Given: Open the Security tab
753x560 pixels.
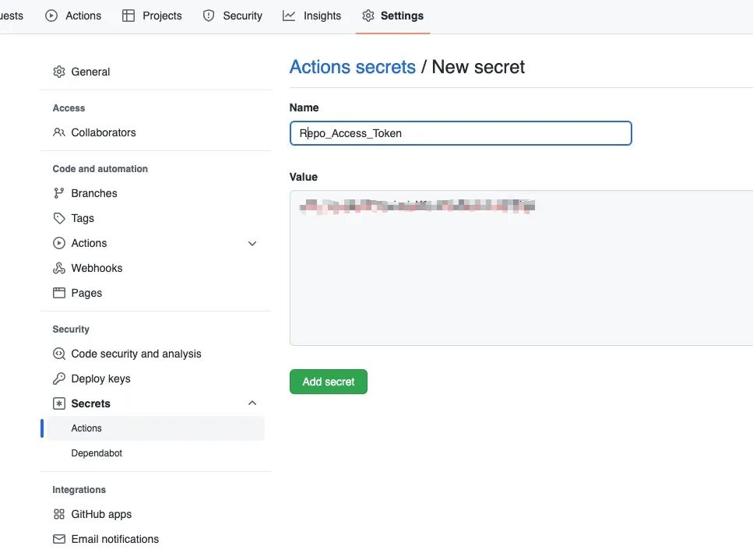Looking at the screenshot, I should click(232, 16).
